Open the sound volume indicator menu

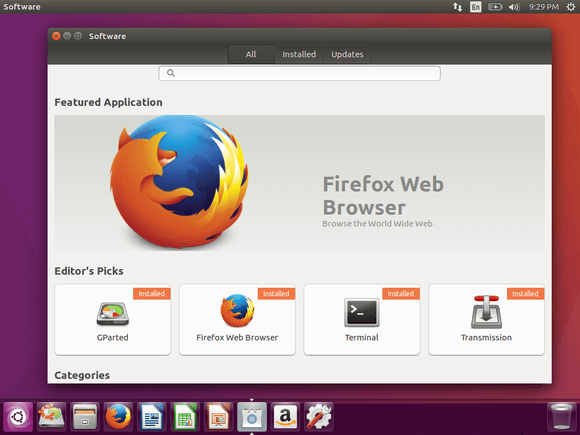point(514,7)
